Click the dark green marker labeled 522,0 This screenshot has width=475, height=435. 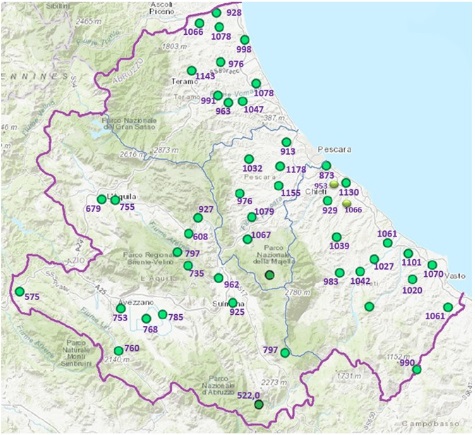259,405
